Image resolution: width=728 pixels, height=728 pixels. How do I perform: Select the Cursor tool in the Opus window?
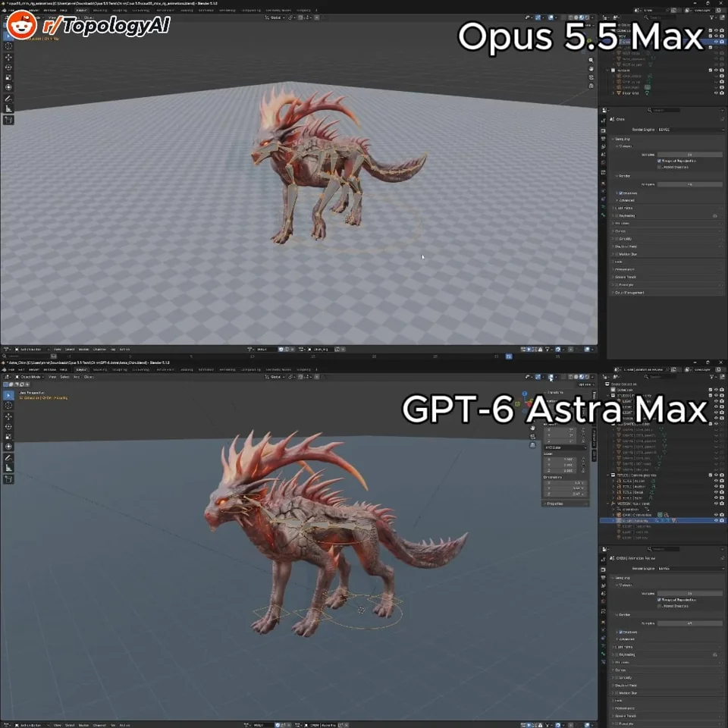coord(8,46)
